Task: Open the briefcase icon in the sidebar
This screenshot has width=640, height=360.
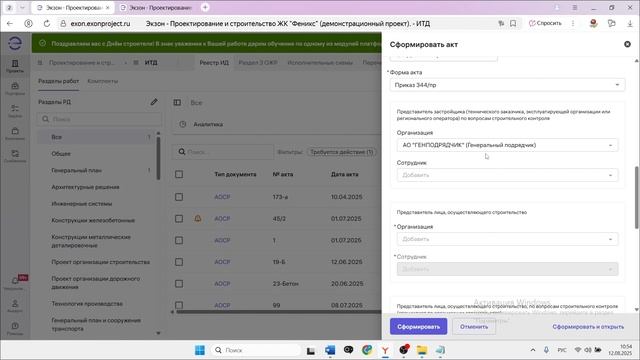Action: [x=15, y=88]
